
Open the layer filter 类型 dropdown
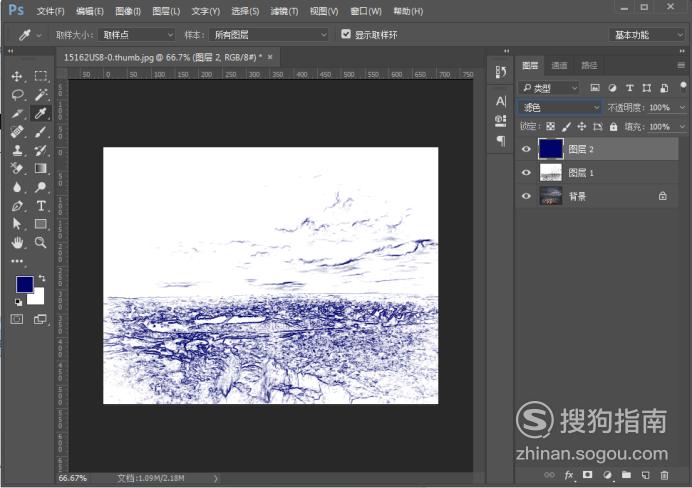click(549, 88)
